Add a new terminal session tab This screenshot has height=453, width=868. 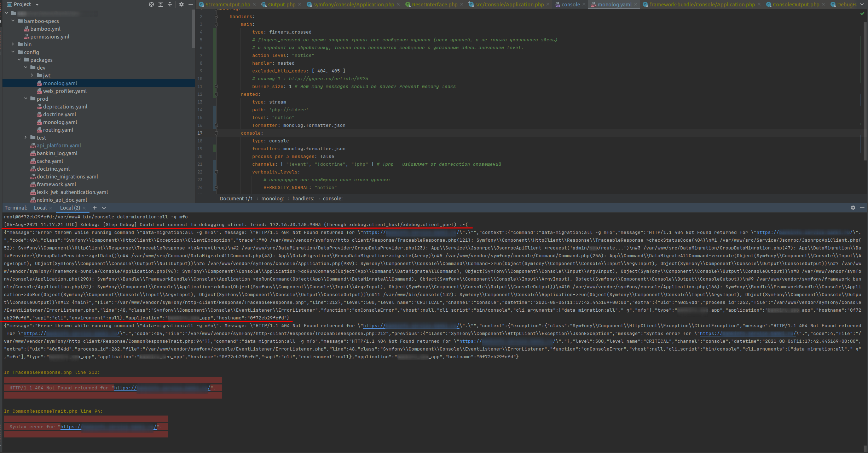[x=94, y=208]
